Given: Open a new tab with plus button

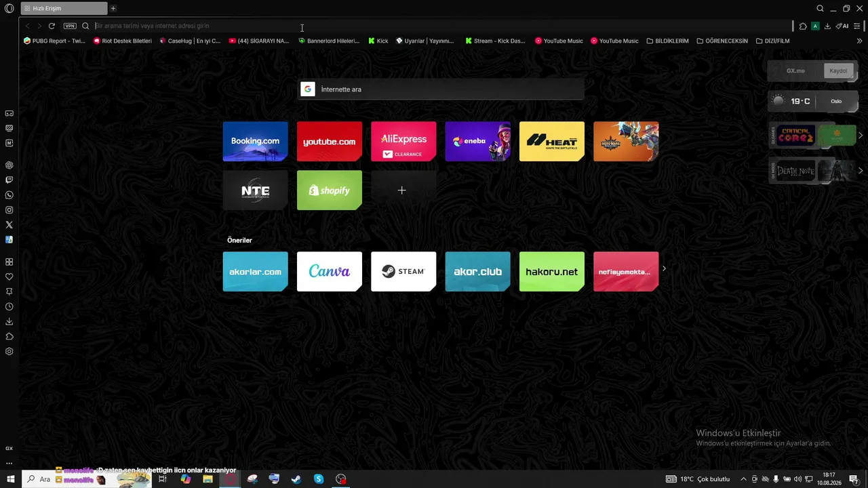Looking at the screenshot, I should (113, 9).
